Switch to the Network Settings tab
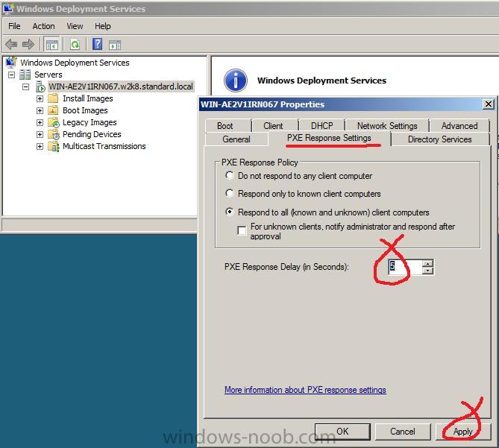The width and height of the screenshot is (499, 448). tap(387, 125)
